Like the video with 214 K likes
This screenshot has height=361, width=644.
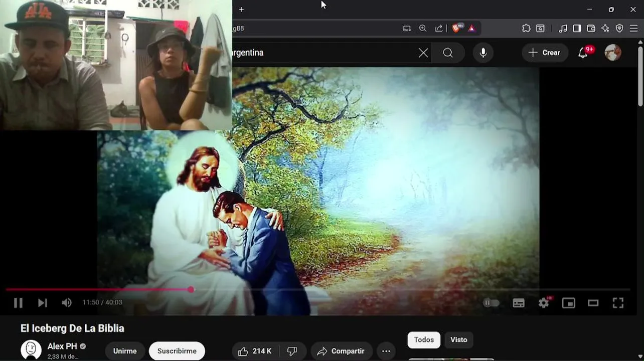coord(255,351)
